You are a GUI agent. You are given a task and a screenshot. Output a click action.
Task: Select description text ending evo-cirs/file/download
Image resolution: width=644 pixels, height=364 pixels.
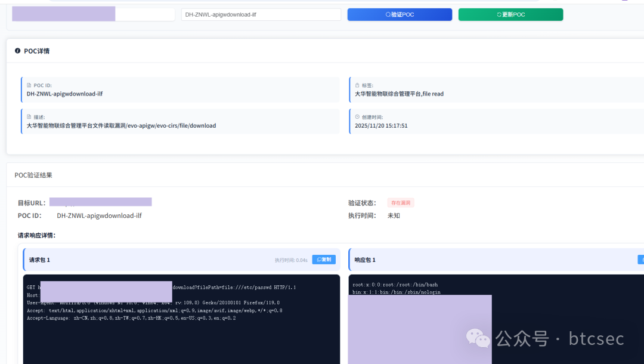pyautogui.click(x=121, y=126)
